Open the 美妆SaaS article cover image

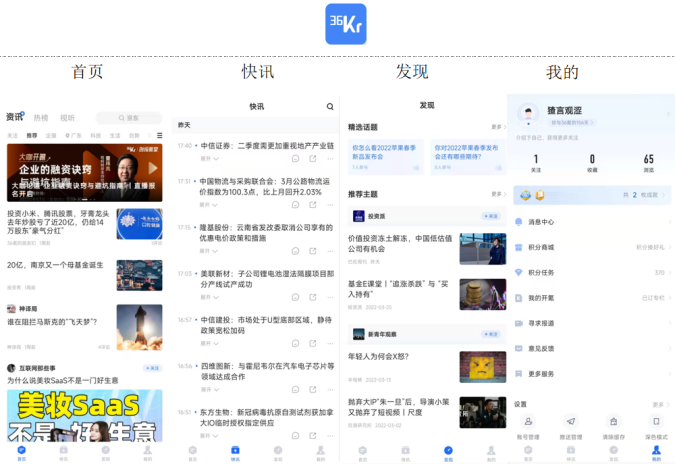85,416
